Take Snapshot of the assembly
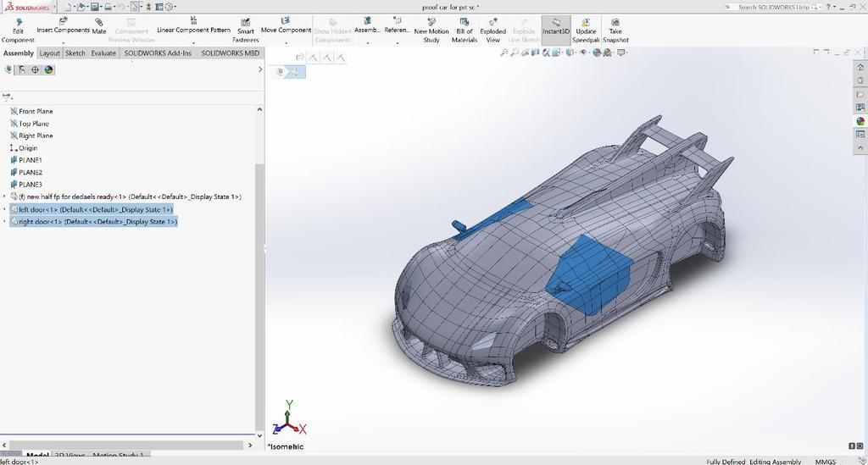Image resolution: width=868 pixels, height=465 pixels. click(x=615, y=30)
